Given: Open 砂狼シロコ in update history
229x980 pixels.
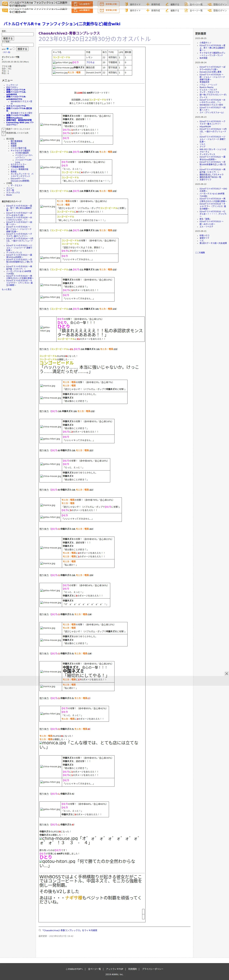Looking at the screenshot, I should [x=205, y=236].
